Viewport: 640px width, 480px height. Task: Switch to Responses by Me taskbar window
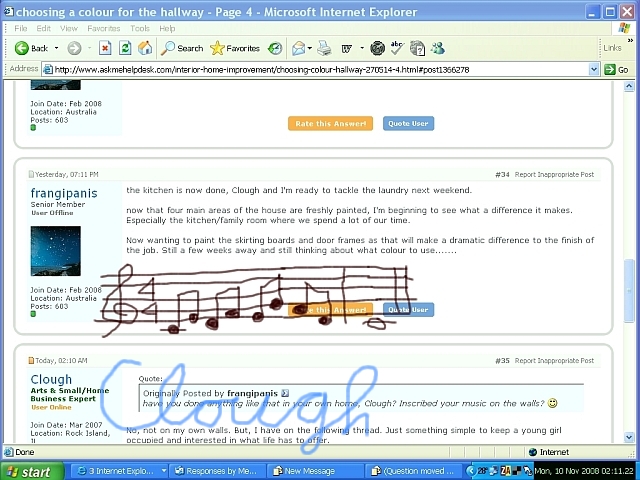217,471
